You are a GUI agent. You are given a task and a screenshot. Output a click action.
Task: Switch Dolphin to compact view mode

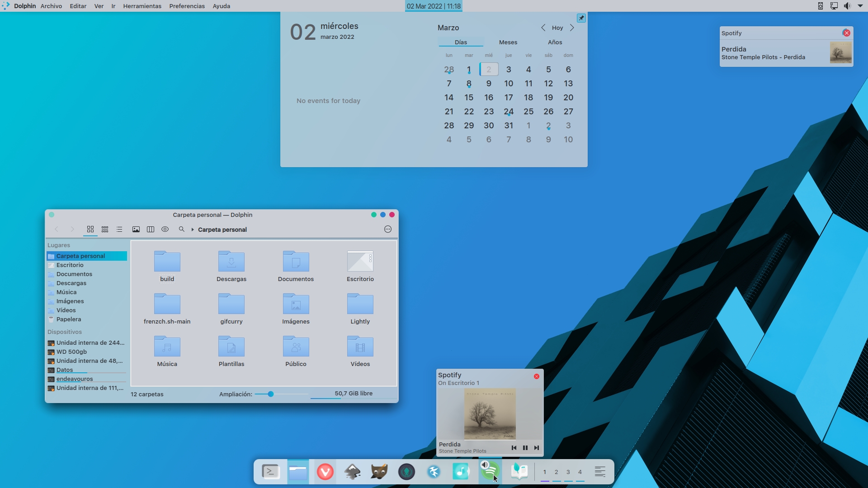coord(105,230)
